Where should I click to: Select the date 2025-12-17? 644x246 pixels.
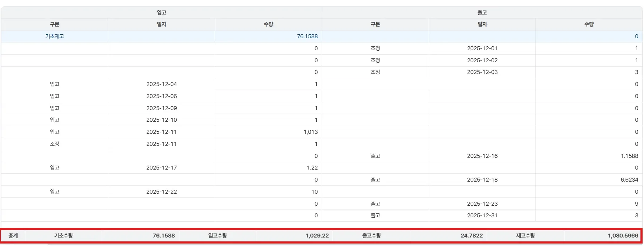pos(162,168)
